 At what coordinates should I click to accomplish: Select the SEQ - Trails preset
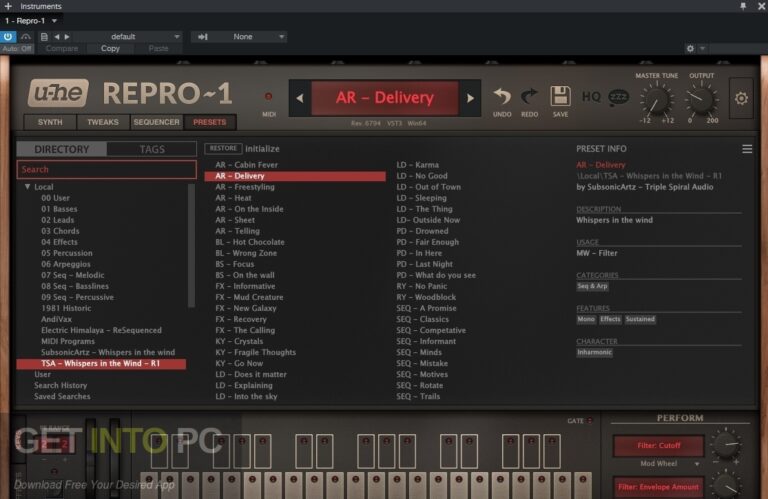coord(418,396)
